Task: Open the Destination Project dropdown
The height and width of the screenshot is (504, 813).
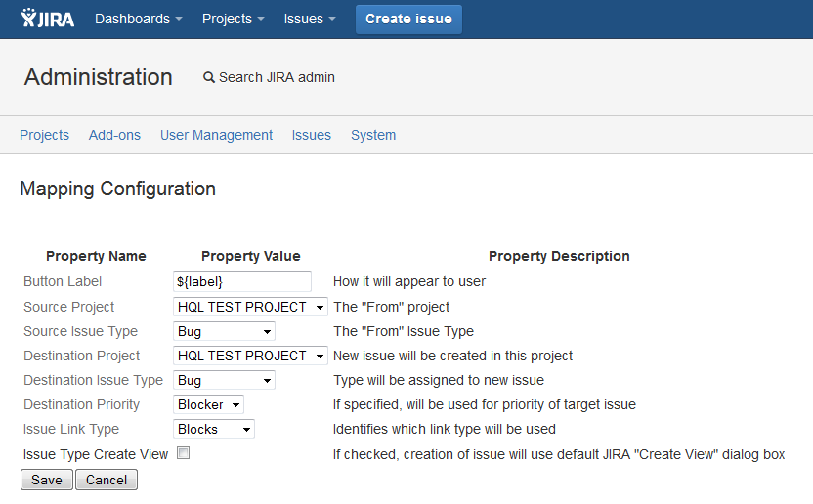Action: click(250, 356)
